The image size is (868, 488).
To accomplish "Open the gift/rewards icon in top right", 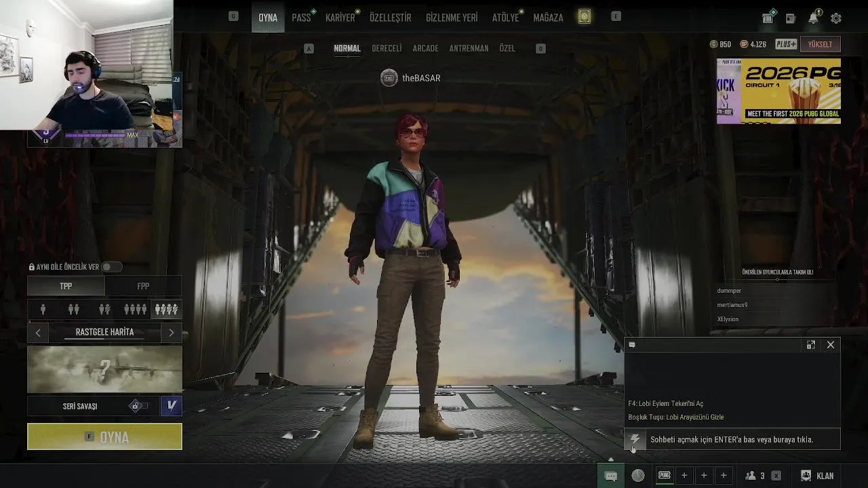I will pos(768,18).
